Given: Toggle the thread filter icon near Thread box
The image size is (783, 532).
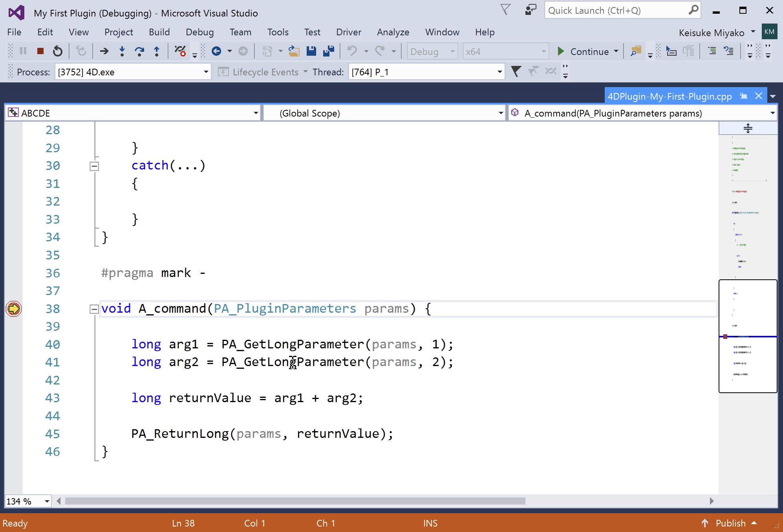Looking at the screenshot, I should (x=516, y=71).
